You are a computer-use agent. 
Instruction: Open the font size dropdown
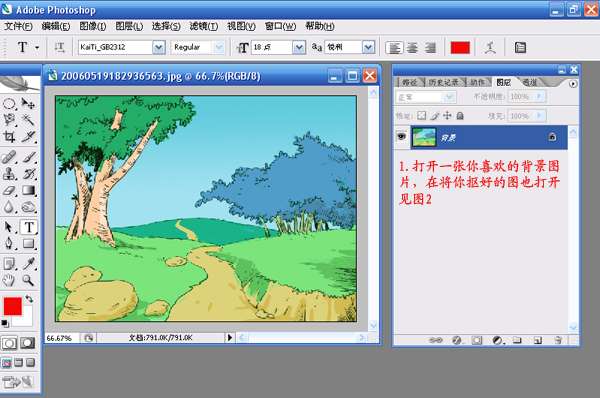[299, 47]
